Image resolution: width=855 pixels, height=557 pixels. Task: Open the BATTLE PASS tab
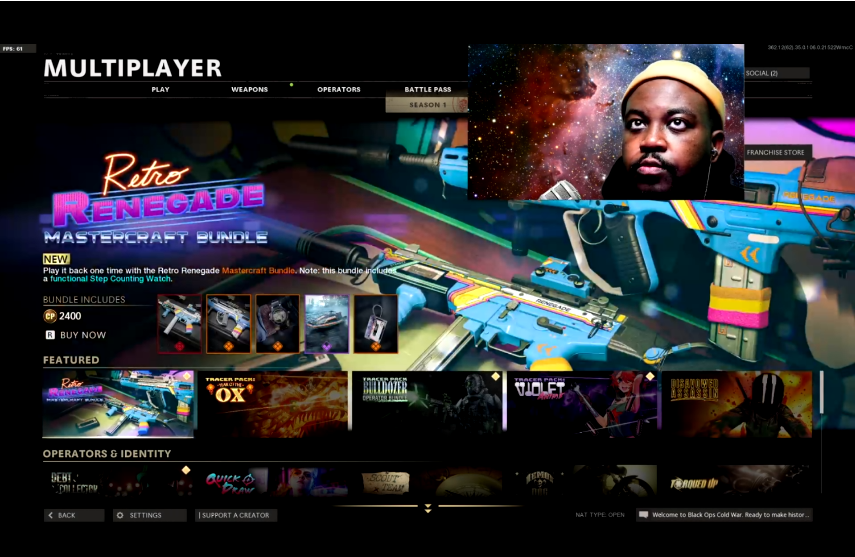tap(428, 89)
